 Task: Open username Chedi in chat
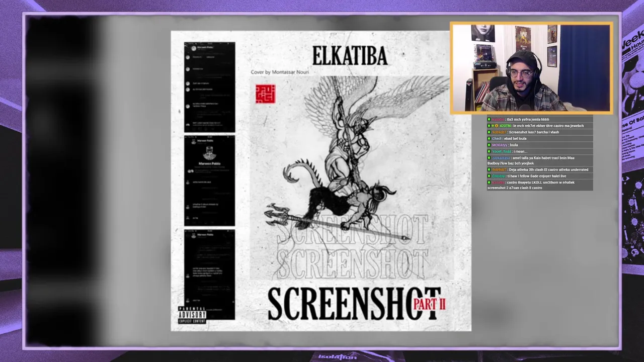[x=497, y=139]
